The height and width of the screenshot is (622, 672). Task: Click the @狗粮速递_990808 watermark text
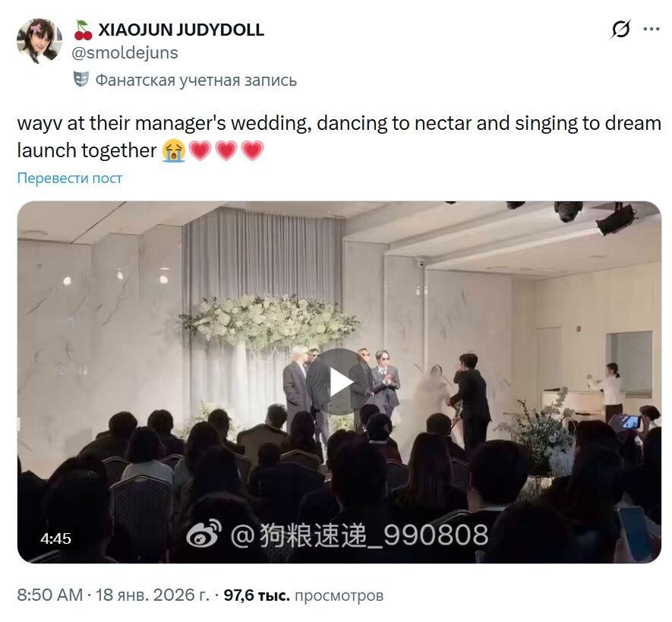point(359,535)
